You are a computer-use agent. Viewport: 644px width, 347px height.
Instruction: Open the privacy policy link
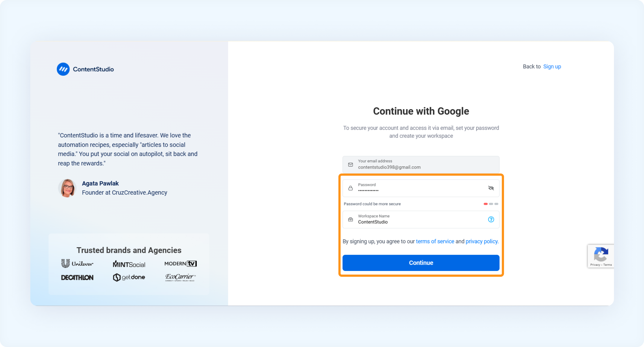point(482,241)
